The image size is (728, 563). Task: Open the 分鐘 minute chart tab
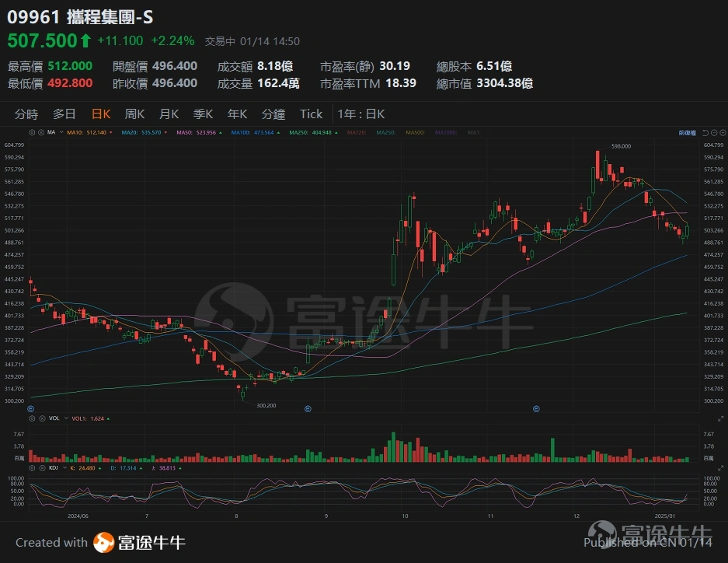click(273, 114)
